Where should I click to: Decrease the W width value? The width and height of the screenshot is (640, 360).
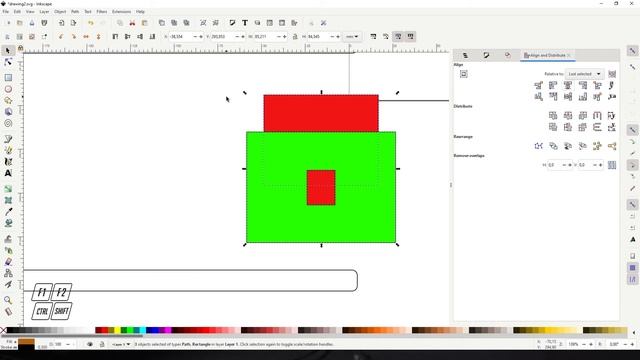click(x=279, y=37)
